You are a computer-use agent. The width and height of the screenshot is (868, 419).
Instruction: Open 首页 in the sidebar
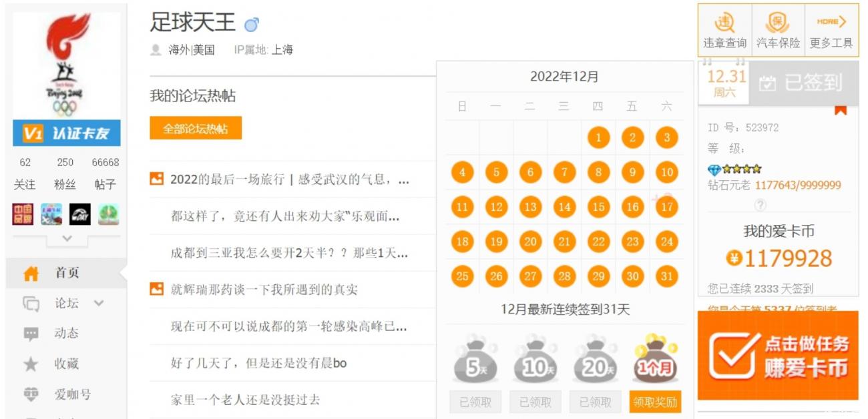pos(66,273)
